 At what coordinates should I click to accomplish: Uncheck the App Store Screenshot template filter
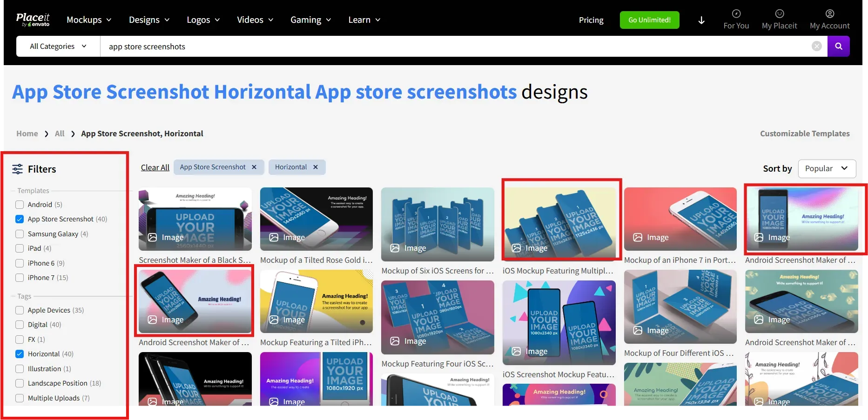[x=19, y=219]
